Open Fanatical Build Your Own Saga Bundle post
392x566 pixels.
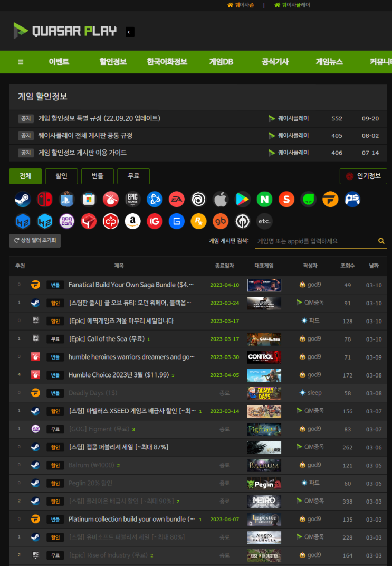(x=131, y=285)
